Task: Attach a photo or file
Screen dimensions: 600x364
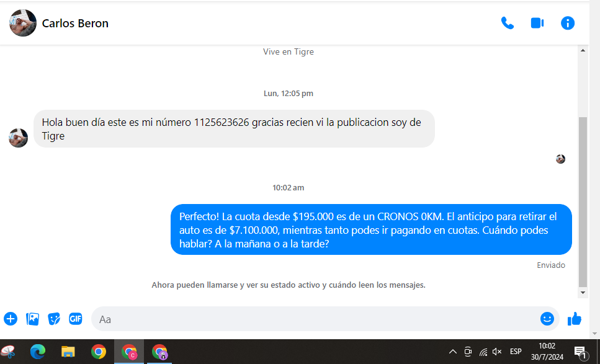Action: [32, 319]
